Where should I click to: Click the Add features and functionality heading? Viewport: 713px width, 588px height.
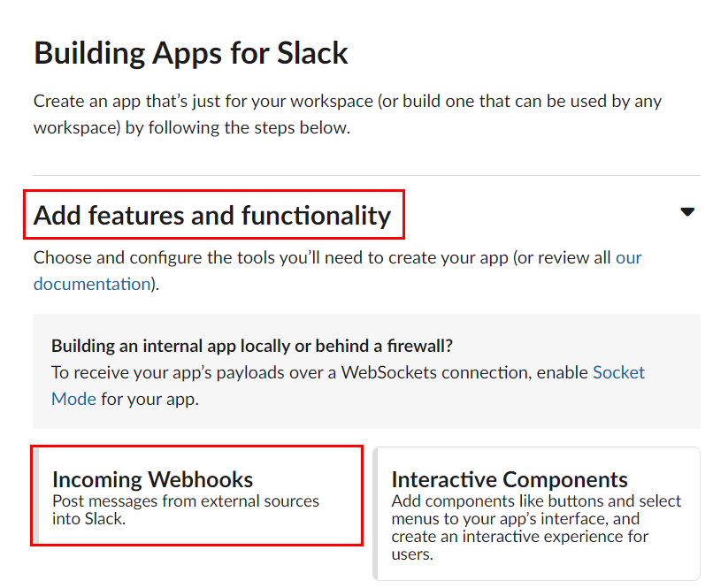pos(212,215)
